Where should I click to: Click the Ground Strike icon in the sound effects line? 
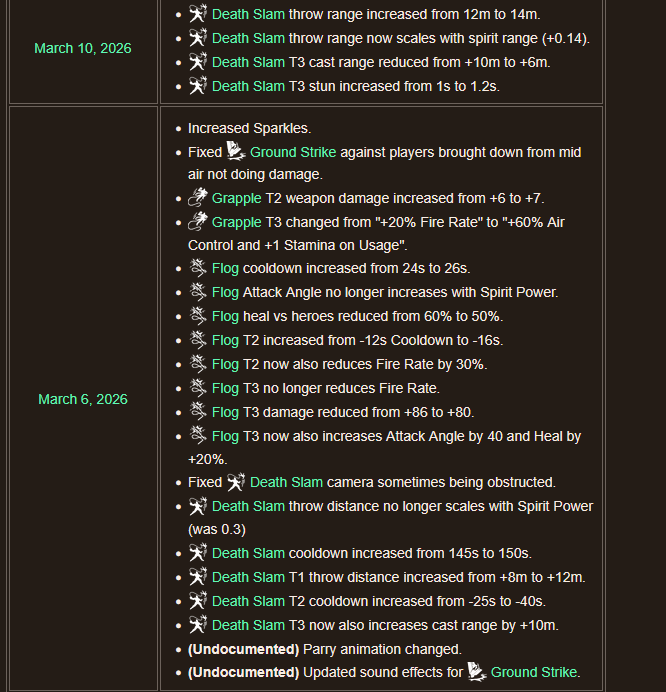tap(477, 671)
